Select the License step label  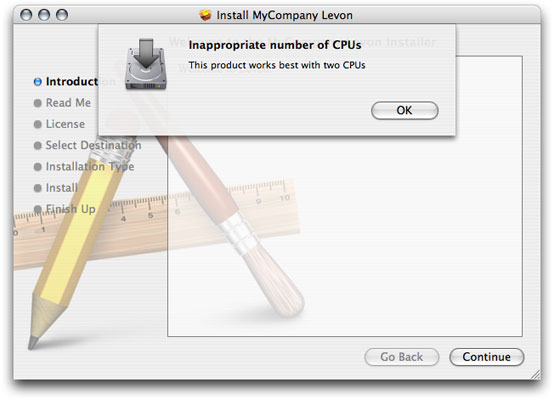(65, 124)
